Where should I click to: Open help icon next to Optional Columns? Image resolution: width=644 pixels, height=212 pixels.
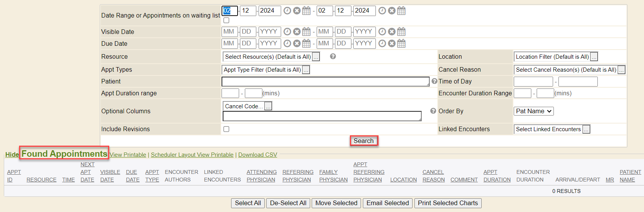pos(433,111)
